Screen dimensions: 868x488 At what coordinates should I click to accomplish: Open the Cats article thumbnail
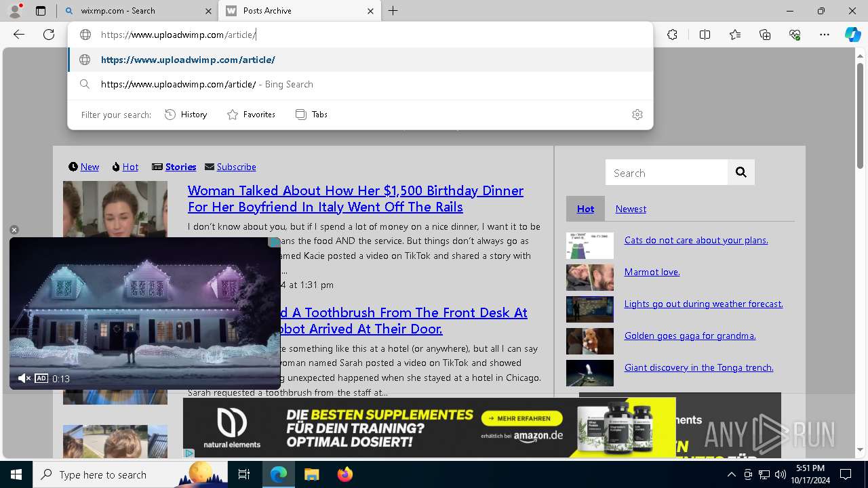pos(590,246)
